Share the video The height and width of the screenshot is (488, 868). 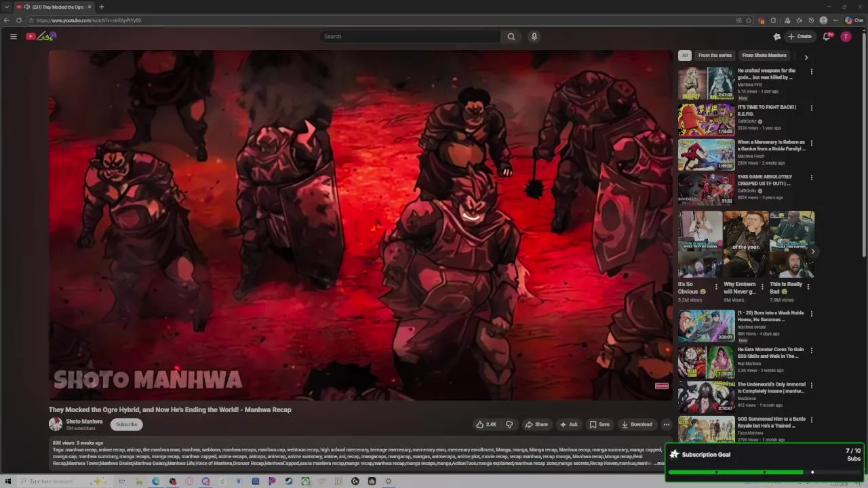tap(536, 424)
